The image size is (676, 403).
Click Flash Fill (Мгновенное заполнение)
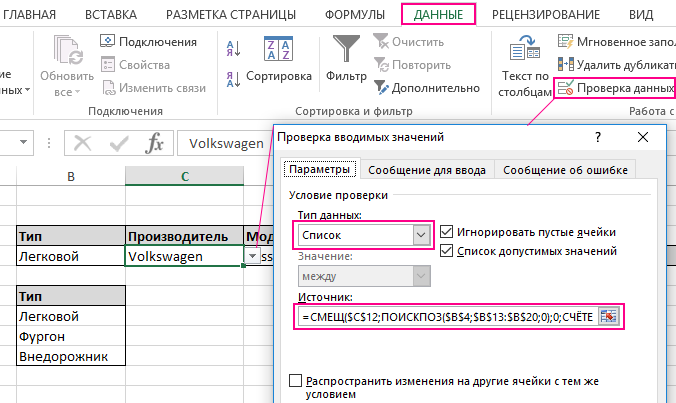point(616,42)
